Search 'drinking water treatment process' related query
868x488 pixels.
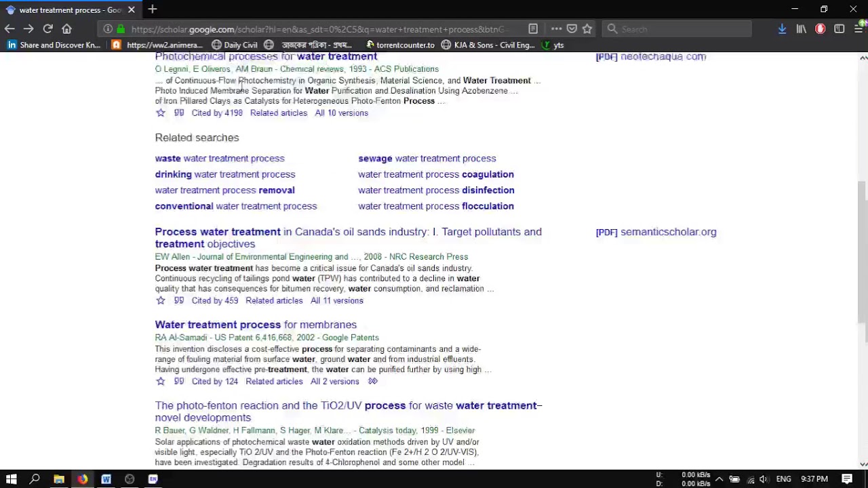coord(225,174)
